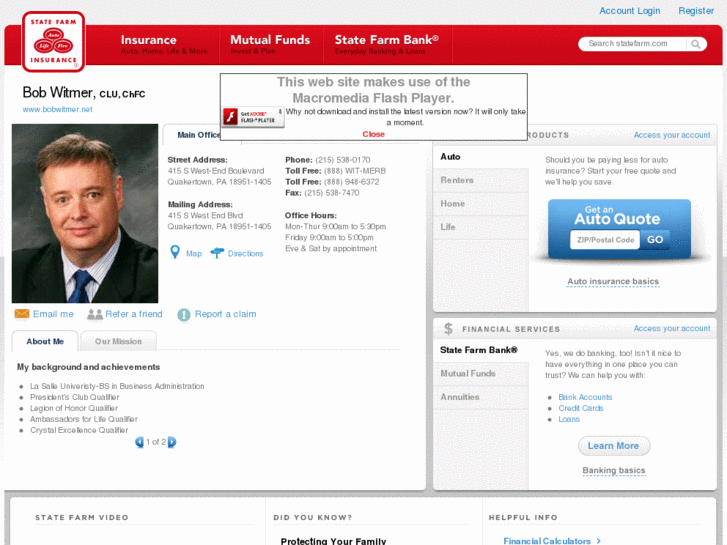727x545 pixels.
Task: Click the phone number (215) 538-0170
Action: click(x=343, y=160)
